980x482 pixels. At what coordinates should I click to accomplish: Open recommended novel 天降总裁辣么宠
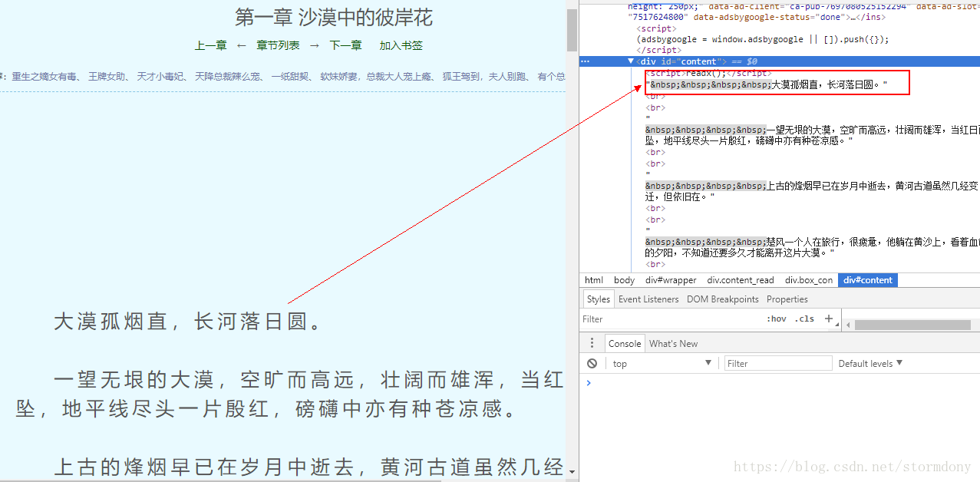coord(228,76)
